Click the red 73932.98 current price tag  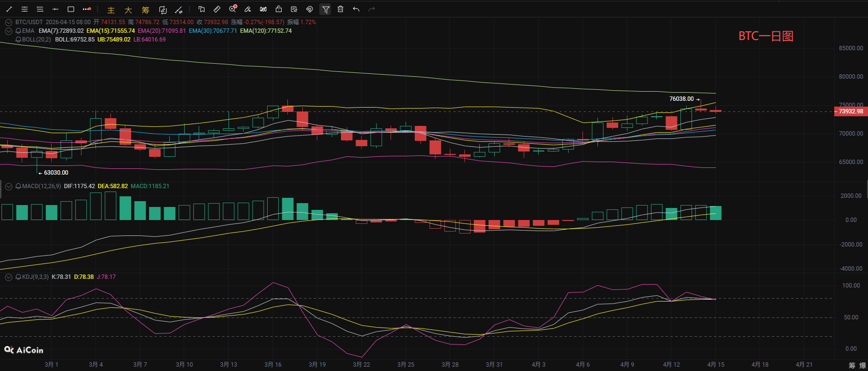pyautogui.click(x=851, y=111)
